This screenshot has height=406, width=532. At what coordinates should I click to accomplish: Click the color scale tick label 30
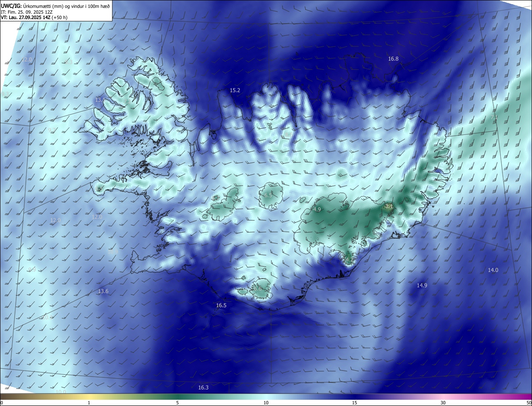point(443,403)
